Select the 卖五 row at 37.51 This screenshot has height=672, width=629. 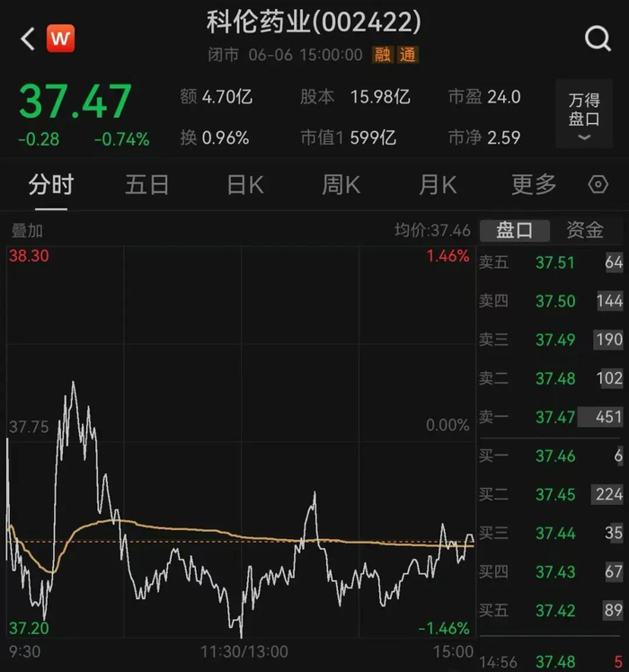(551, 262)
